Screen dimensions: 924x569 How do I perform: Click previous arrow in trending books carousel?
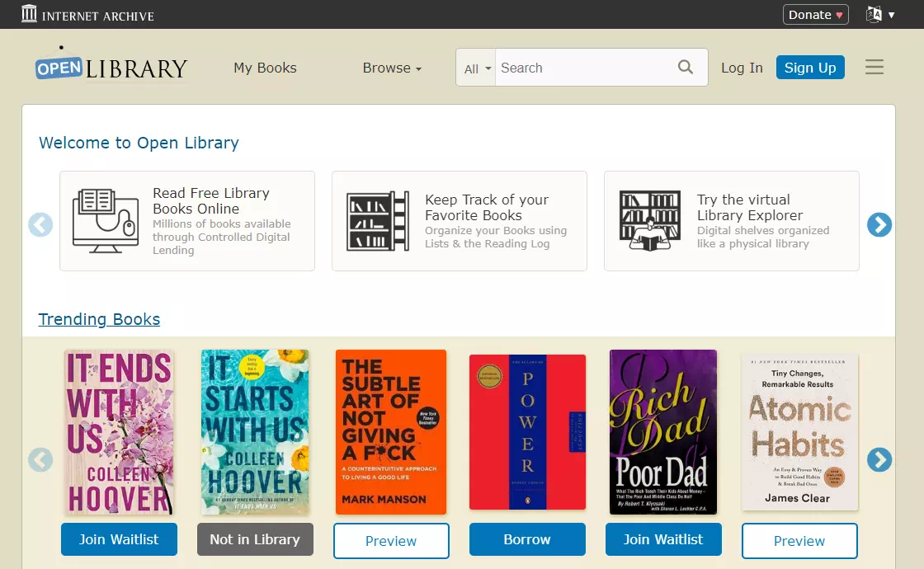coord(40,459)
